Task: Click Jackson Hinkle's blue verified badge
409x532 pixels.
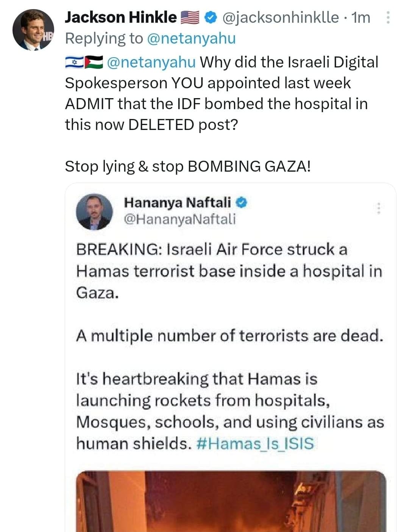Action: [210, 17]
